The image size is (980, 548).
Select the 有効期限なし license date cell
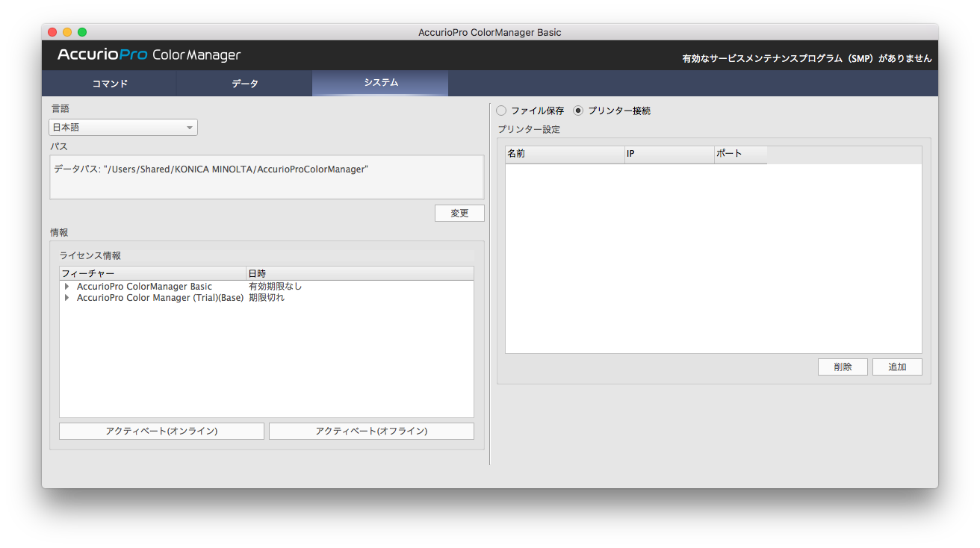pos(276,287)
